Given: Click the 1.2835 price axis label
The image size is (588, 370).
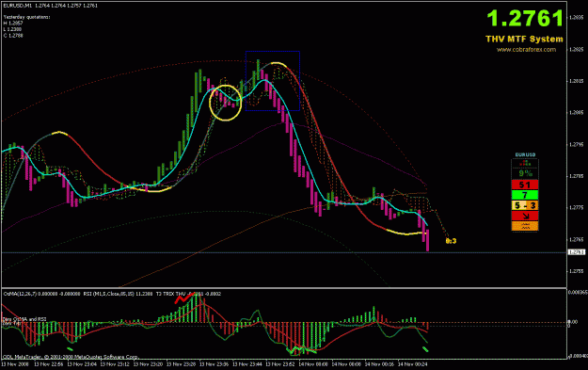Looking at the screenshot, I should (577, 17).
